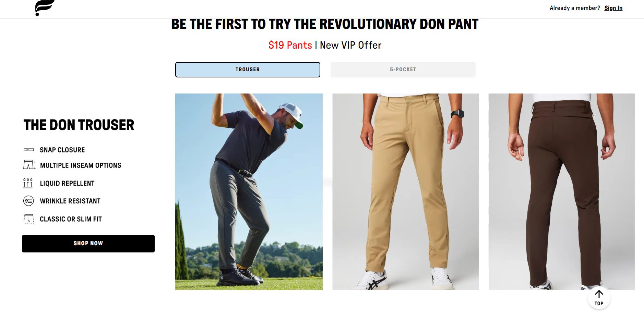This screenshot has height=311, width=644.
Task: Click The Don Trouser heading
Action: point(79,125)
